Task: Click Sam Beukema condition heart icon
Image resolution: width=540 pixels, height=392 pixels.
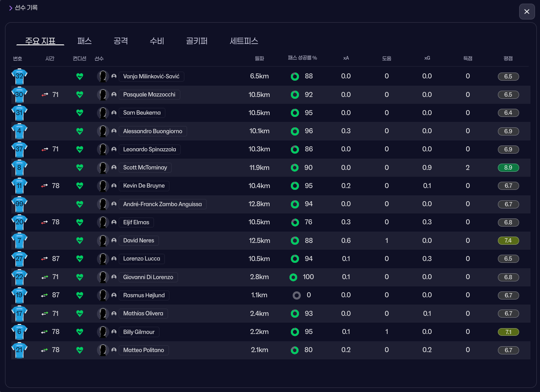Action: click(80, 113)
